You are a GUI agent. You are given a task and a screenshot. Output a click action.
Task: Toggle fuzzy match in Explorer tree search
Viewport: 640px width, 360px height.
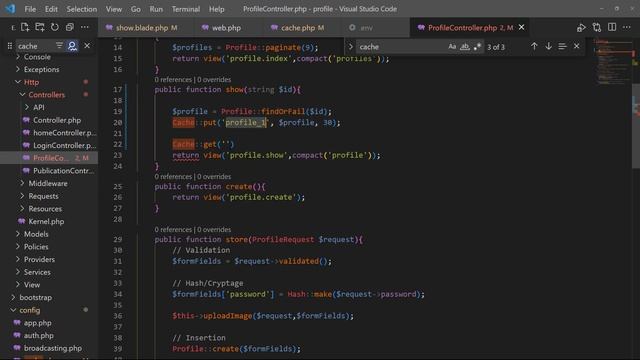72,46
